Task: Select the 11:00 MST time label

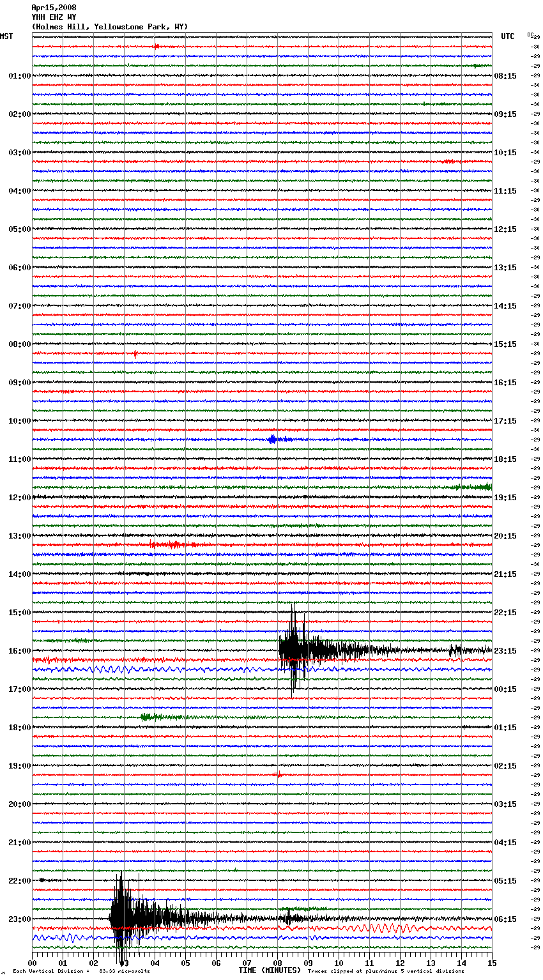Action: click(20, 459)
